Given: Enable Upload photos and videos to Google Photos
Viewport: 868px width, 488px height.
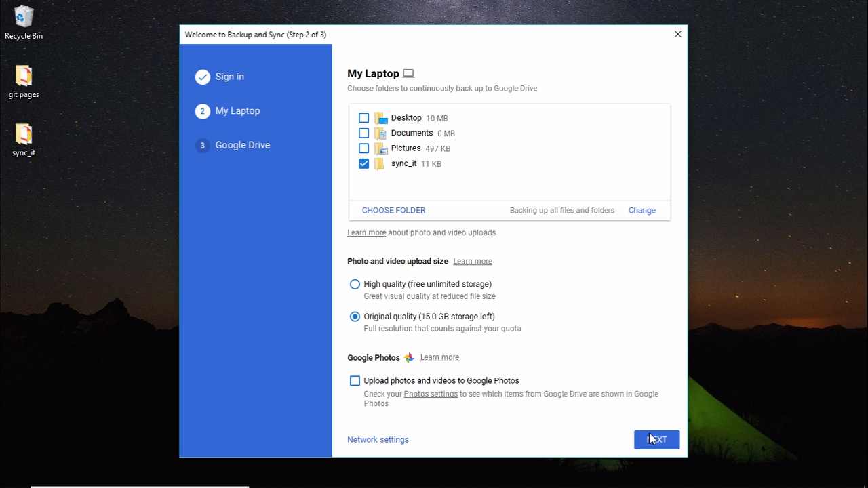Looking at the screenshot, I should tap(355, 381).
